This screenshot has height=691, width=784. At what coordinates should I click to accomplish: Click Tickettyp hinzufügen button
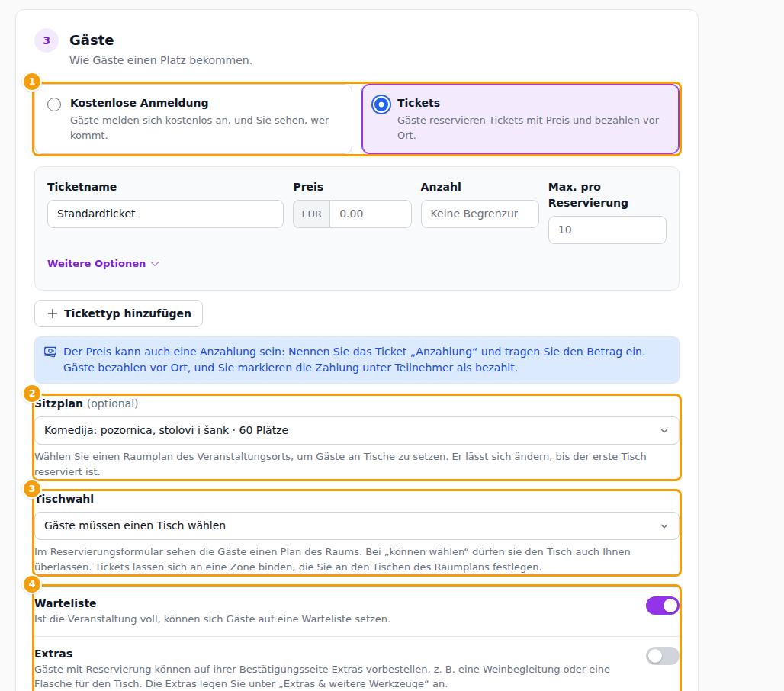click(x=118, y=313)
